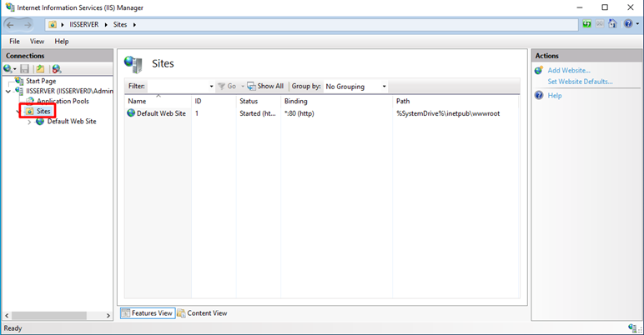Image resolution: width=644 pixels, height=335 pixels.
Task: Click the Show All button
Action: [x=265, y=86]
